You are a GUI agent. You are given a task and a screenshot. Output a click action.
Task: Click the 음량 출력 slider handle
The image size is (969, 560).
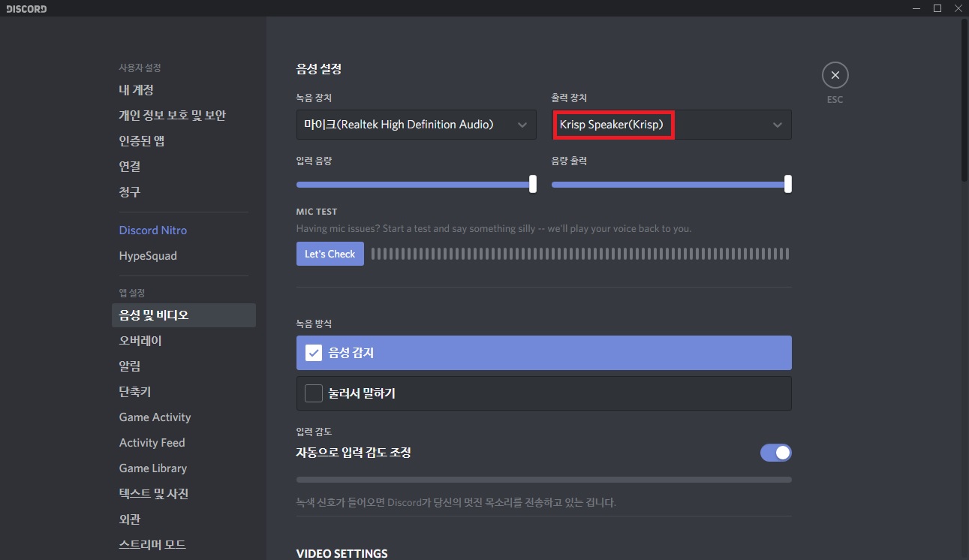coord(788,184)
